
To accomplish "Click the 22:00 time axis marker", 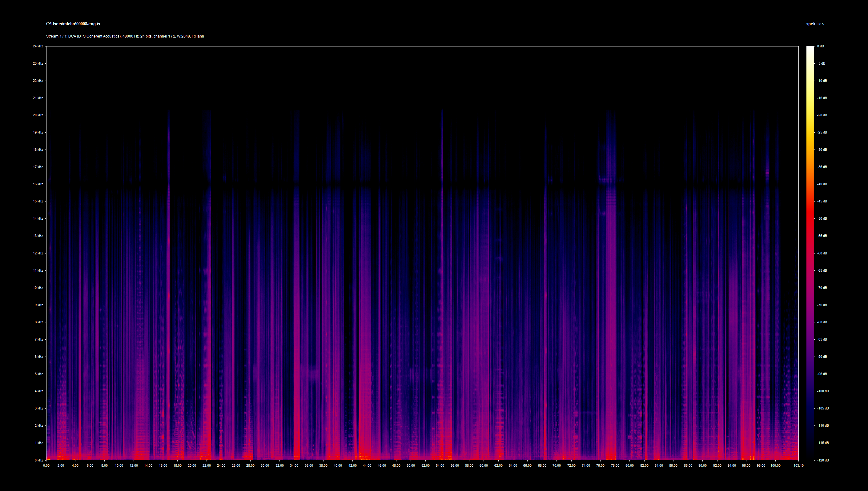I will coord(207,466).
